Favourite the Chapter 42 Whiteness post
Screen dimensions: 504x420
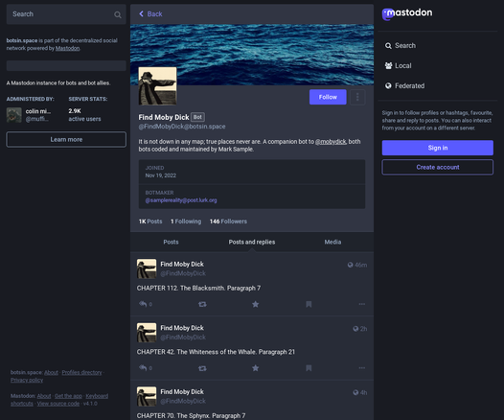click(x=255, y=368)
